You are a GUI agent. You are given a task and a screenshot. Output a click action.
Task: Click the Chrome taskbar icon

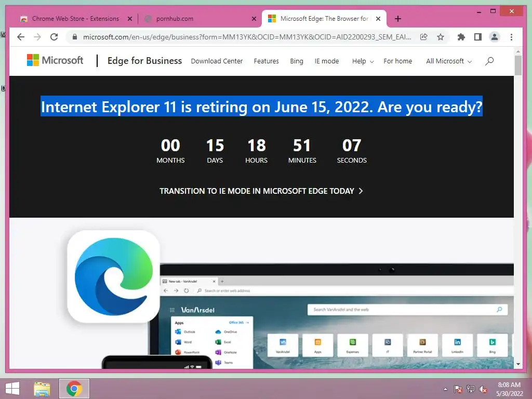click(x=74, y=389)
